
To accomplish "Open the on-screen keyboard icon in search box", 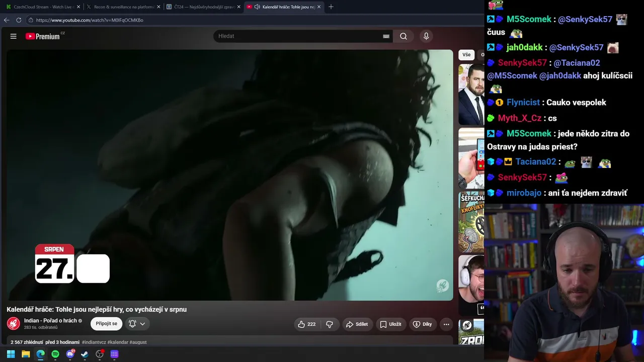I will [x=386, y=36].
